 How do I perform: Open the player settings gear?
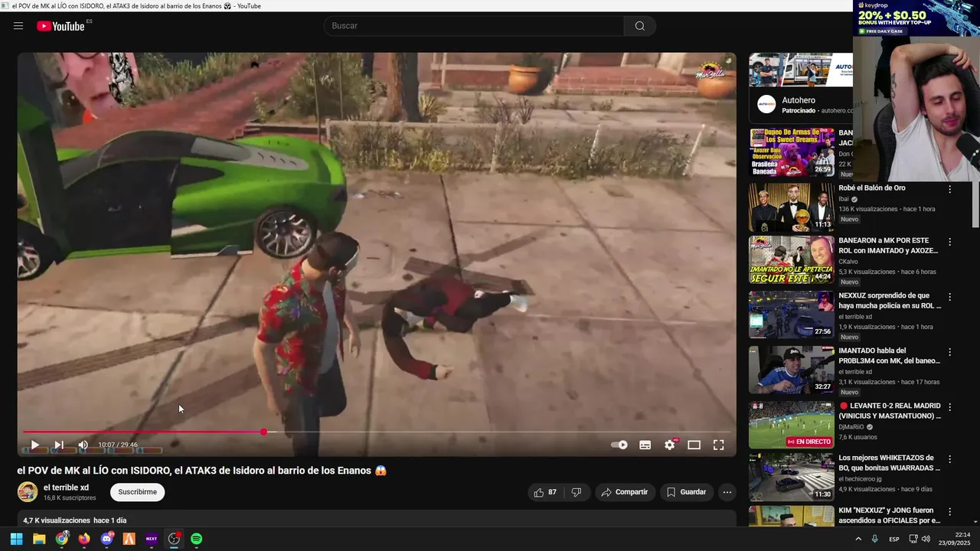click(x=670, y=445)
